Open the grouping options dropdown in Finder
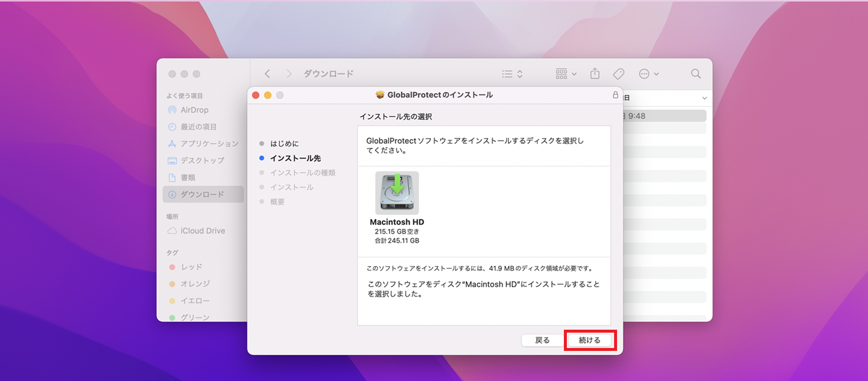The width and height of the screenshot is (868, 381). point(566,74)
